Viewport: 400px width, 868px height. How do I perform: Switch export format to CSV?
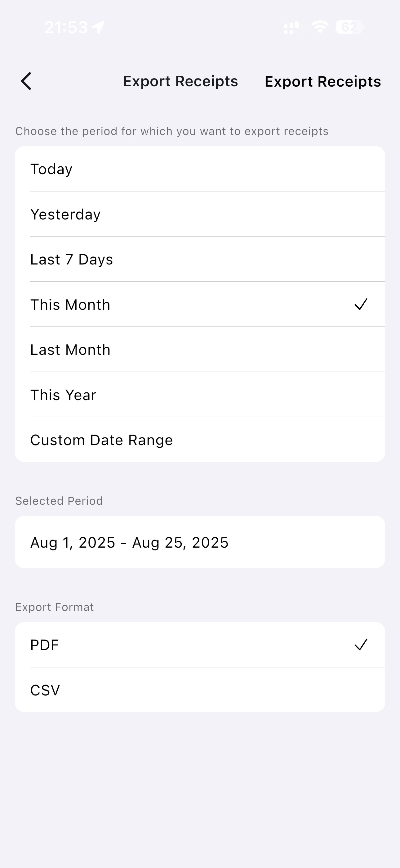200,690
